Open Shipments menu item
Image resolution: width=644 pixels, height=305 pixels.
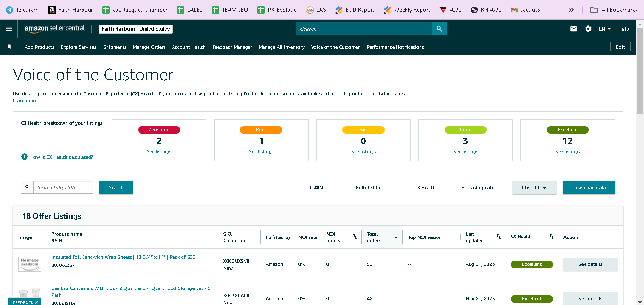[x=115, y=47]
